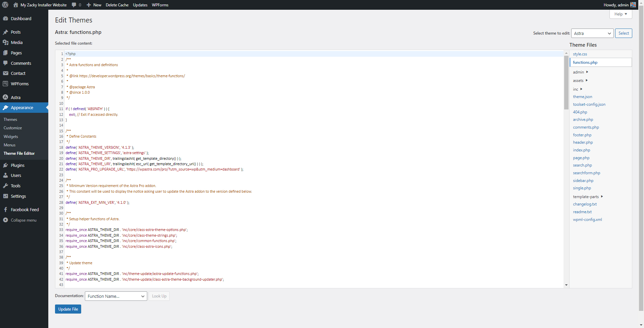Open searchform.php file
The height and width of the screenshot is (328, 644).
click(x=587, y=173)
